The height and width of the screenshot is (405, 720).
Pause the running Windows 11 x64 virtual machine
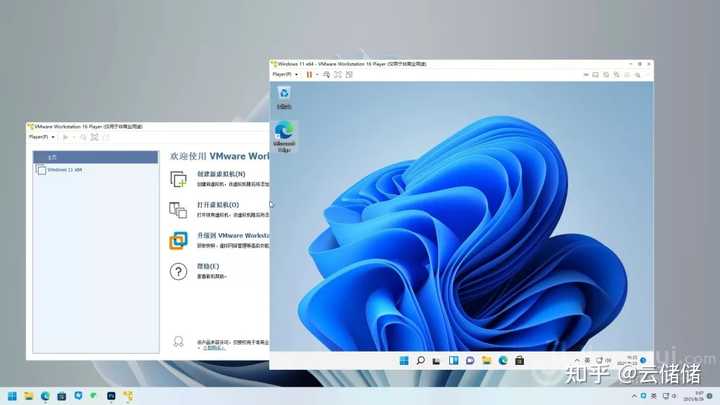pos(309,74)
